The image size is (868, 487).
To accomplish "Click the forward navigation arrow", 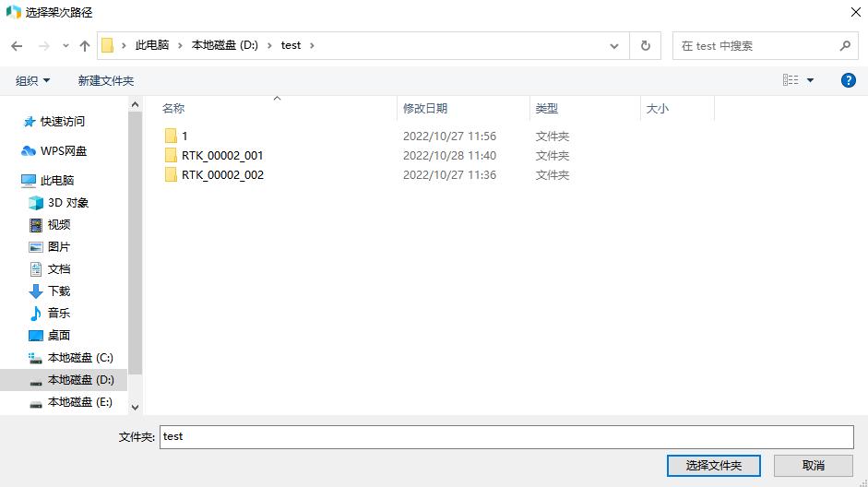I will click(x=43, y=46).
